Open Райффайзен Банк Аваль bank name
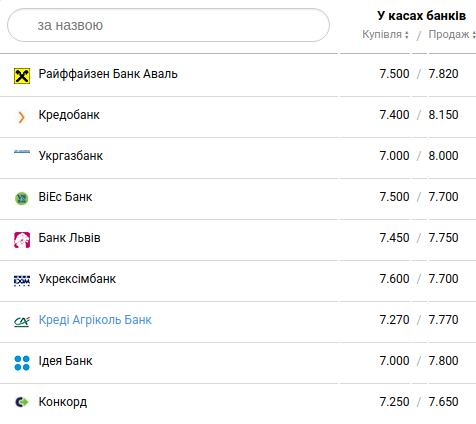Viewport: 476px width, 424px height. [108, 74]
